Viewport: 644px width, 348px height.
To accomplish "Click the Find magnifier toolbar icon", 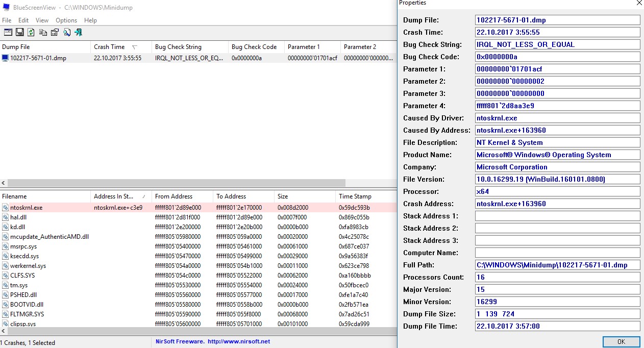I will coord(67,32).
